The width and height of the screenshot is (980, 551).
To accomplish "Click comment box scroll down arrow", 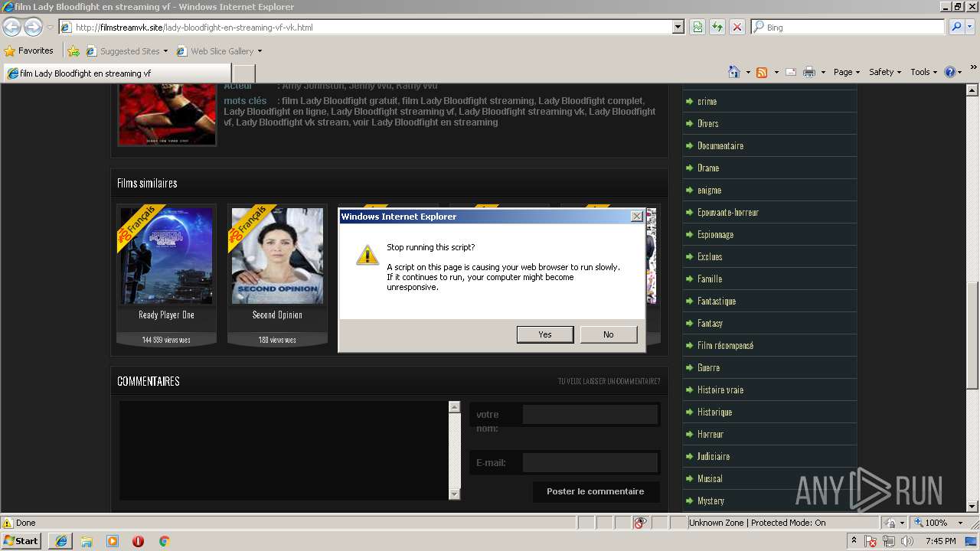I will point(454,494).
